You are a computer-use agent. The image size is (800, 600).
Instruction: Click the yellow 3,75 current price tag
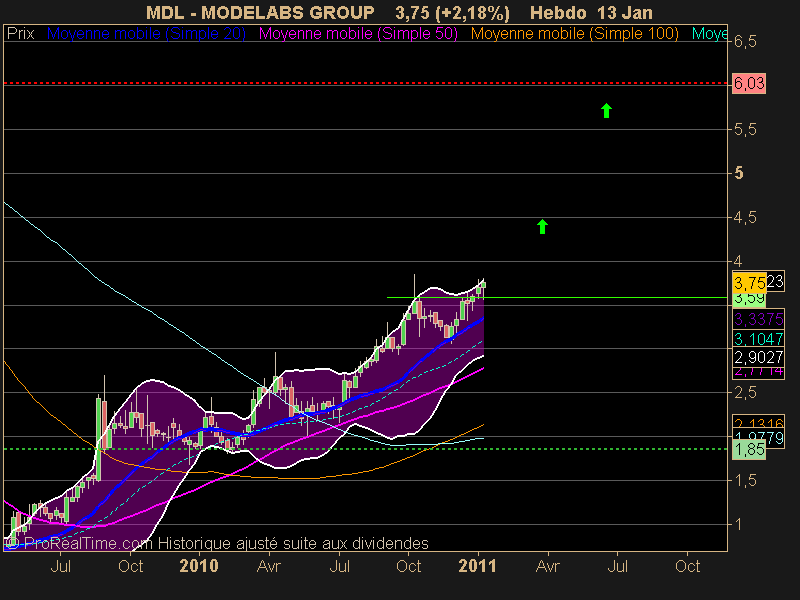[749, 282]
